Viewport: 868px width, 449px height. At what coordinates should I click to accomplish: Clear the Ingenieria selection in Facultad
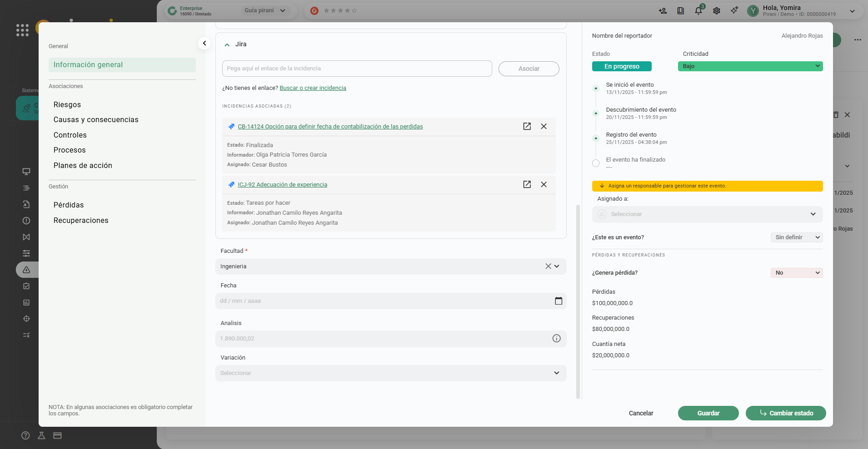pos(548,266)
